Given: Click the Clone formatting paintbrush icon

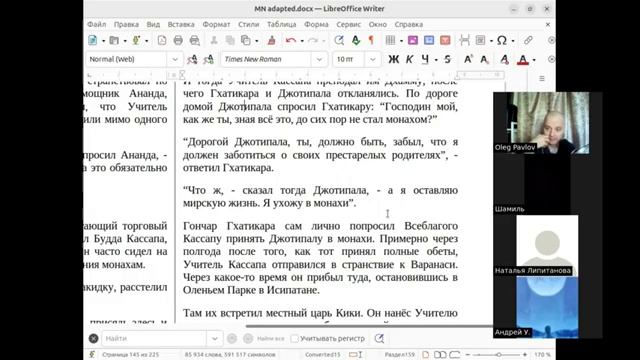Looking at the screenshot, I should tap(271, 40).
